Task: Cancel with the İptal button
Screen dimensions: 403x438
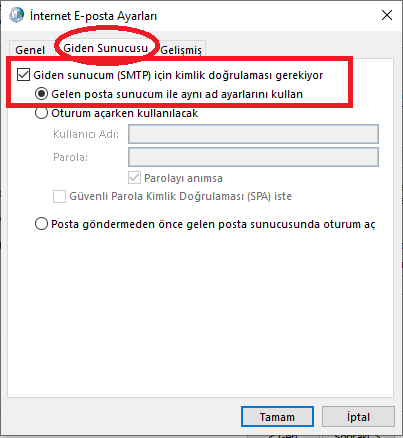Action: pos(358,417)
